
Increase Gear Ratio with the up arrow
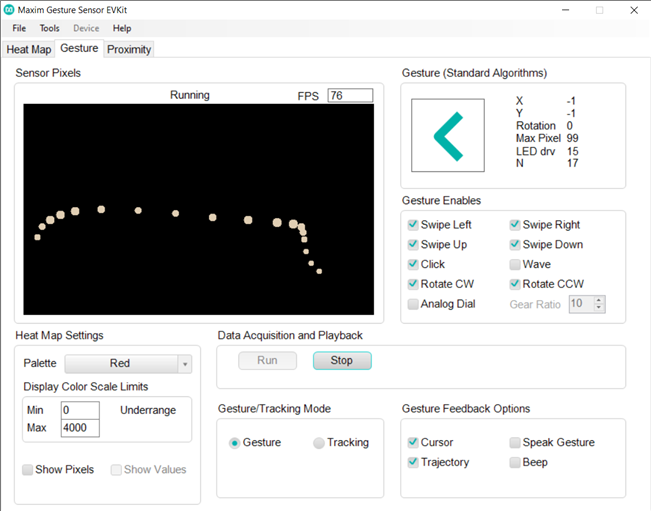599,300
